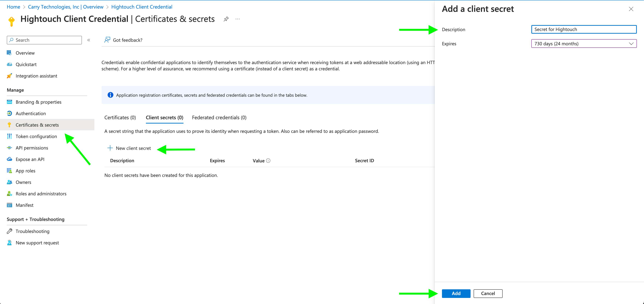Click the Token configuration bars icon
Viewport: 644px width, 304px height.
coord(9,136)
